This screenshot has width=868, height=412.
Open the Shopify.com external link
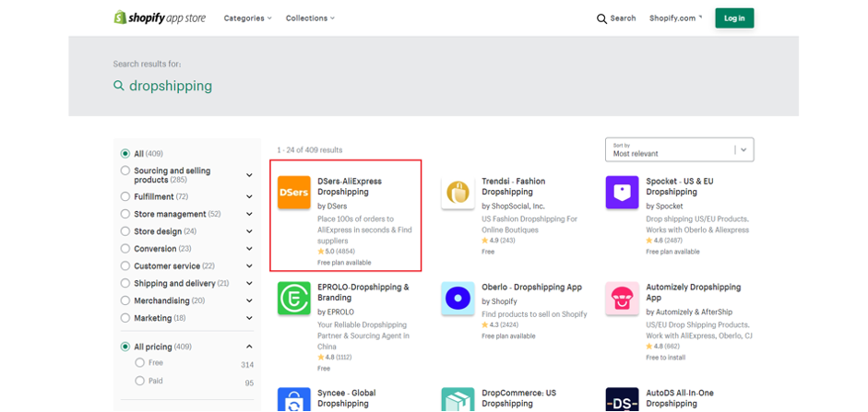[675, 18]
